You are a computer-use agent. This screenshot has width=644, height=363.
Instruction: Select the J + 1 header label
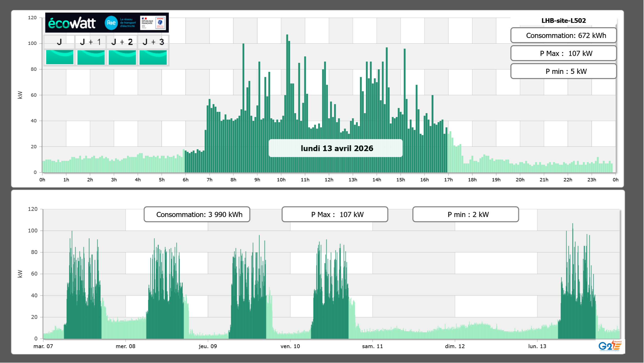tap(90, 42)
